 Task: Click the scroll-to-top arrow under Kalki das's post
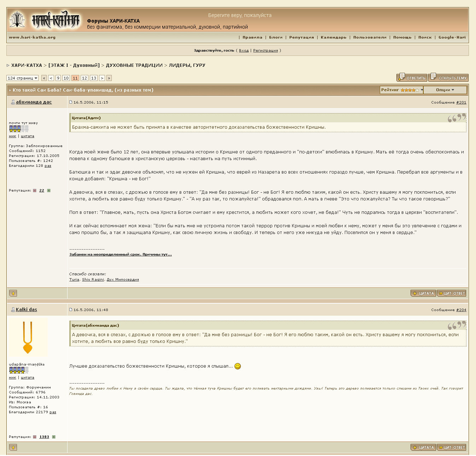coord(13,448)
